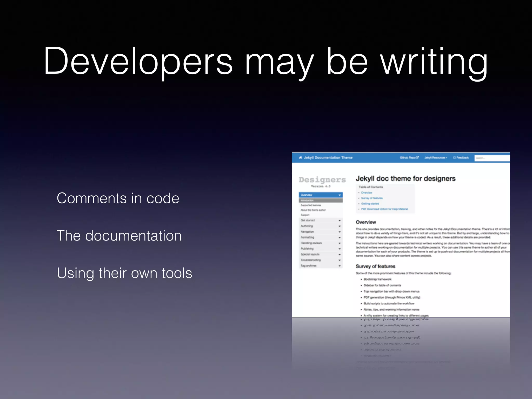Click the 'Top navigation bar with drop-down menus' bullet
The height and width of the screenshot is (399, 532).
tap(391, 292)
